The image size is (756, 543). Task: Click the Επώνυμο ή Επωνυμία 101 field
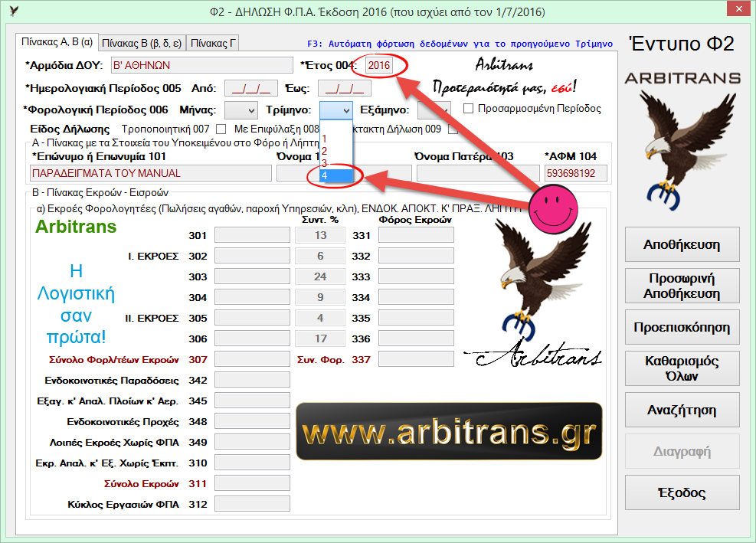(150, 173)
